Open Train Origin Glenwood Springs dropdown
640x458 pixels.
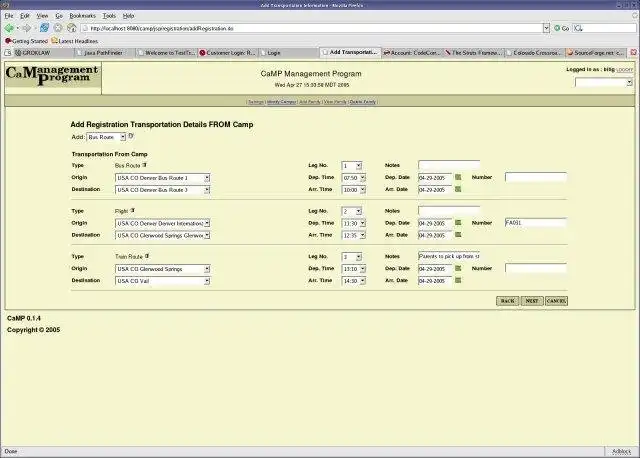pyautogui.click(x=162, y=269)
